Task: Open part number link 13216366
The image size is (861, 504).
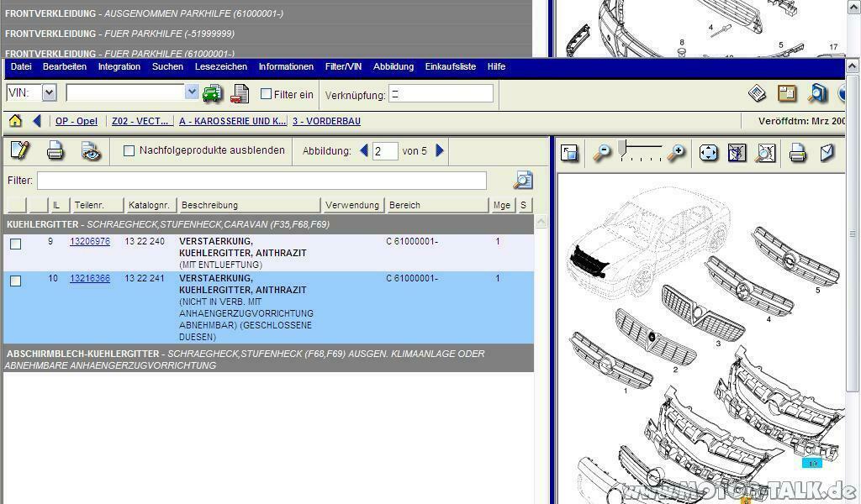Action: tap(89, 279)
